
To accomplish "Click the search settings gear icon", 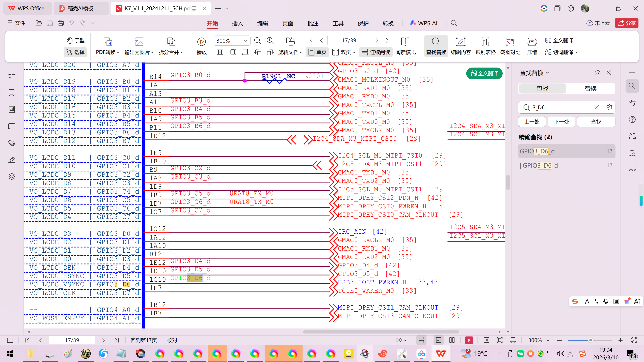I will (609, 107).
